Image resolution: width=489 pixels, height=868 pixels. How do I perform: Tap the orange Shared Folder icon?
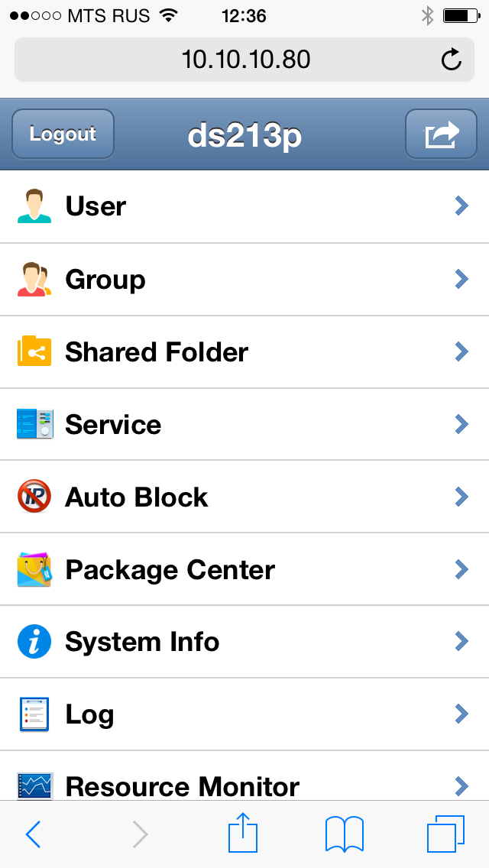click(x=34, y=351)
